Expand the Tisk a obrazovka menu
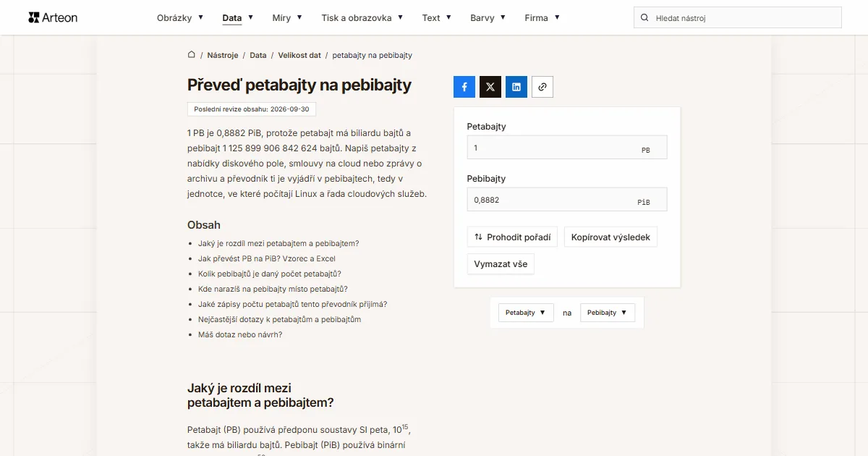Viewport: 868px width, 456px height. point(362,17)
